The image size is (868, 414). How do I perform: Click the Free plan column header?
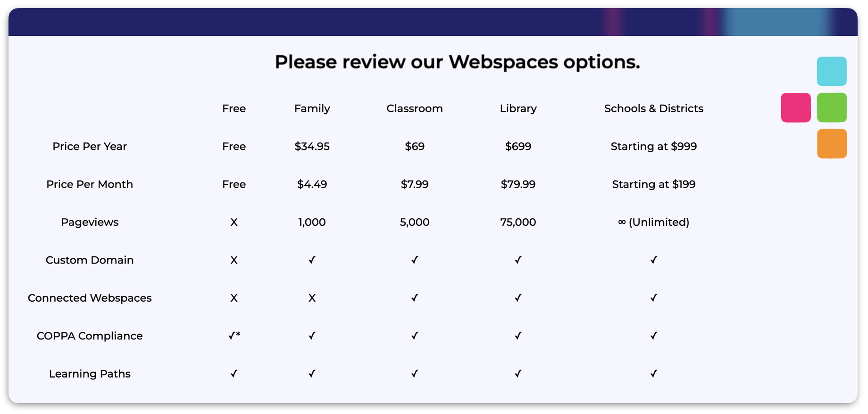click(x=234, y=108)
